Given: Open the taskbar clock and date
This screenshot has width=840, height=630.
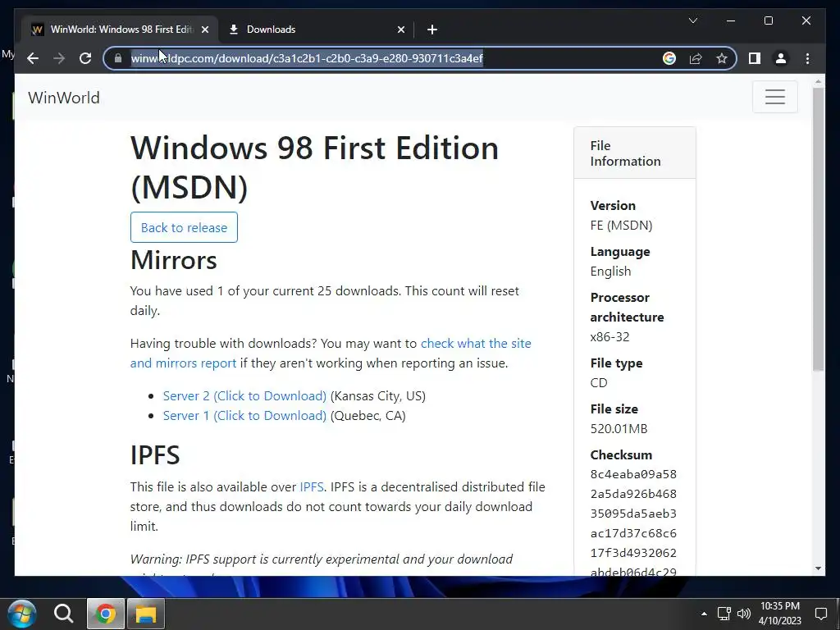Looking at the screenshot, I should pos(780,614).
